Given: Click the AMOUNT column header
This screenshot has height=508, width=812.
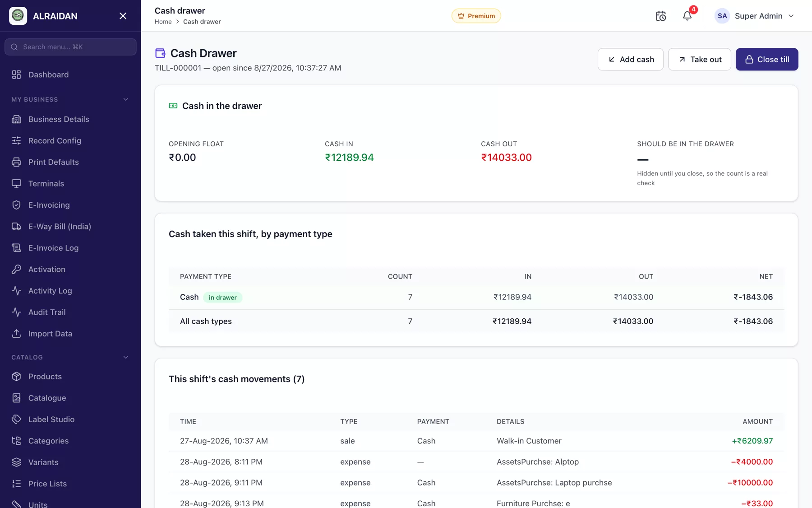Looking at the screenshot, I should (757, 421).
